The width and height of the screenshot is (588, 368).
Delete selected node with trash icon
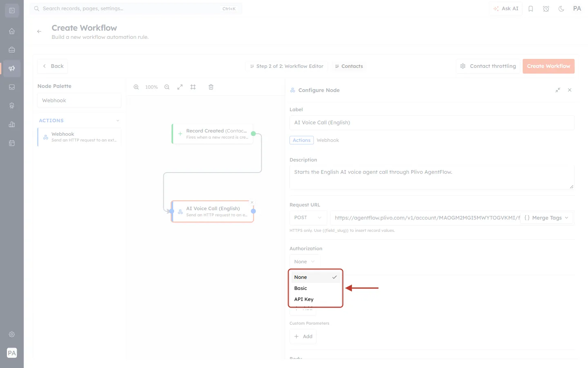pyautogui.click(x=211, y=87)
